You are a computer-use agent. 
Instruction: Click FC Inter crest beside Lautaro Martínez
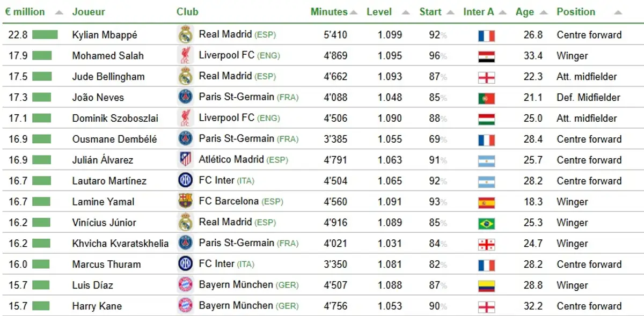point(185,180)
